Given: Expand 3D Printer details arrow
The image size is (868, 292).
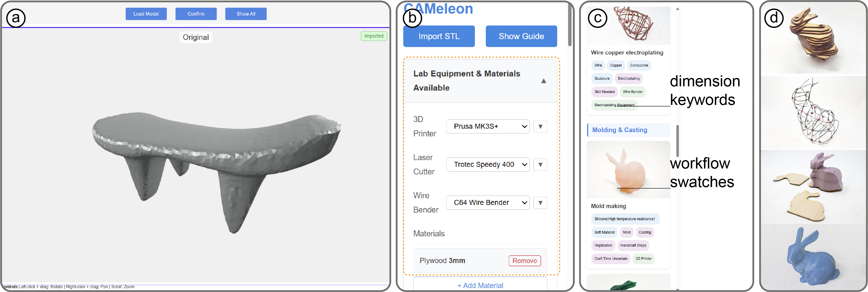Looking at the screenshot, I should click(x=540, y=126).
